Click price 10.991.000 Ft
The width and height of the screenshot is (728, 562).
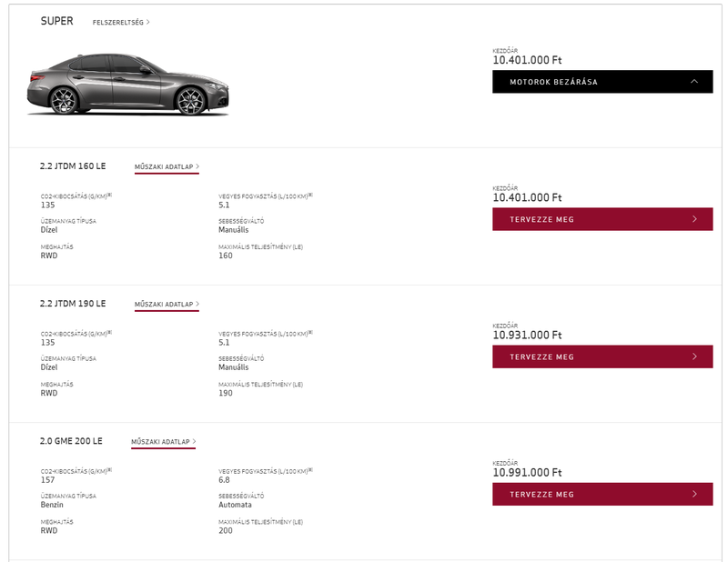(x=527, y=473)
